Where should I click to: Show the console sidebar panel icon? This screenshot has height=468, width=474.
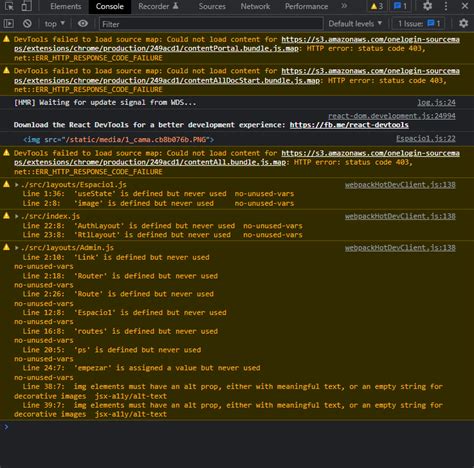coord(9,24)
